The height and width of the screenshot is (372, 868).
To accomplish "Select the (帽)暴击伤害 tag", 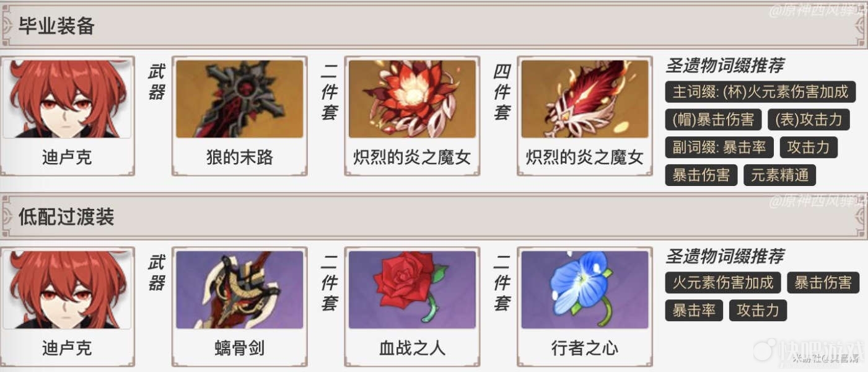I will 712,120.
